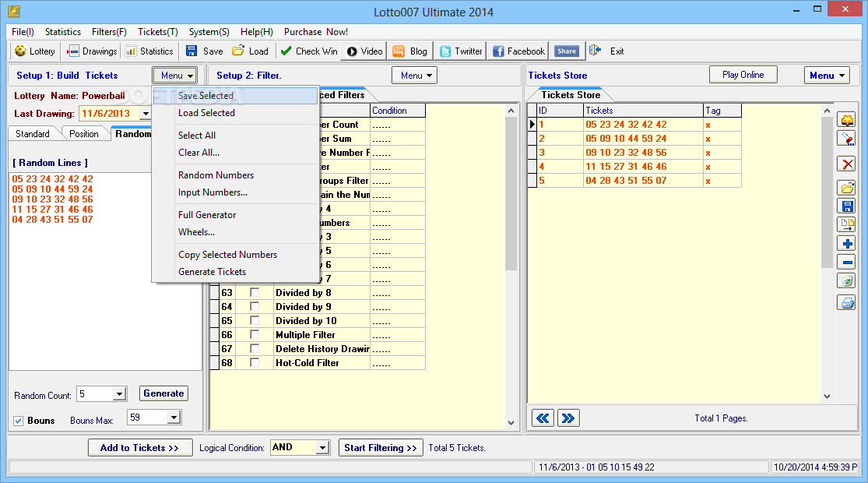The width and height of the screenshot is (868, 483).
Task: Click the Play Online button
Action: 743,75
